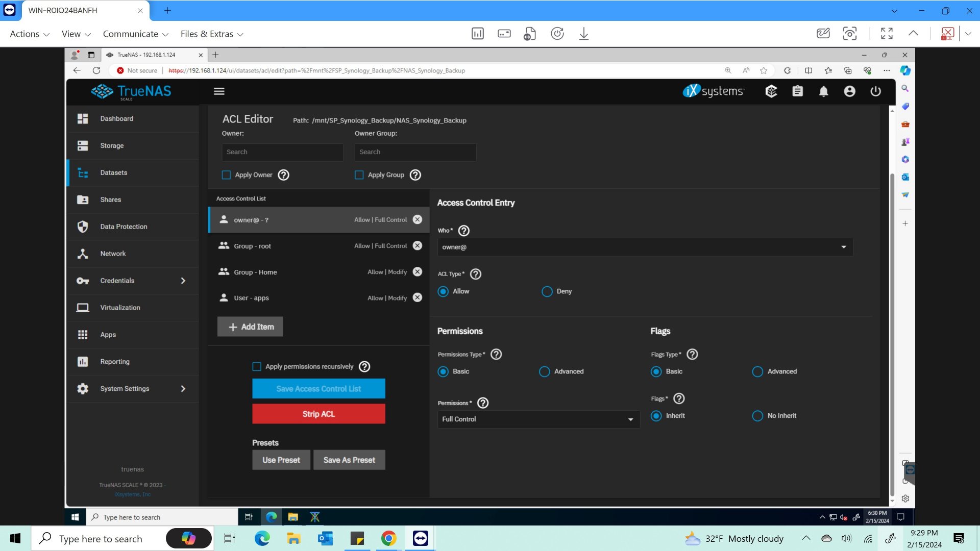
Task: Click the jobs clipboard icon in header
Action: click(797, 91)
